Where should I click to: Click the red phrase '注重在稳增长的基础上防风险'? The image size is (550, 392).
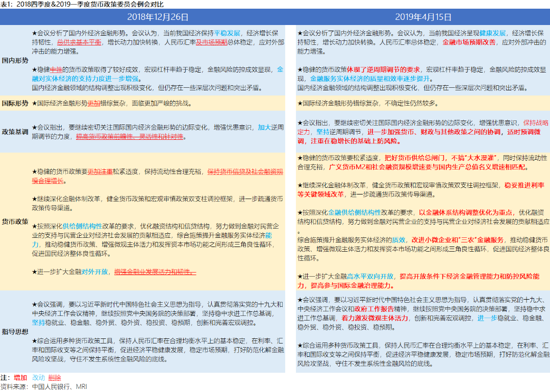354,141
